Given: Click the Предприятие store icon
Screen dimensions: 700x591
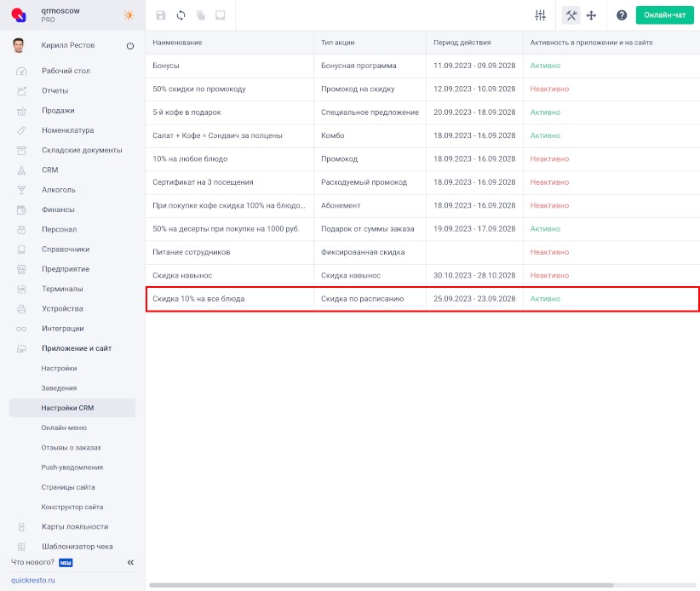Looking at the screenshot, I should point(21,269).
